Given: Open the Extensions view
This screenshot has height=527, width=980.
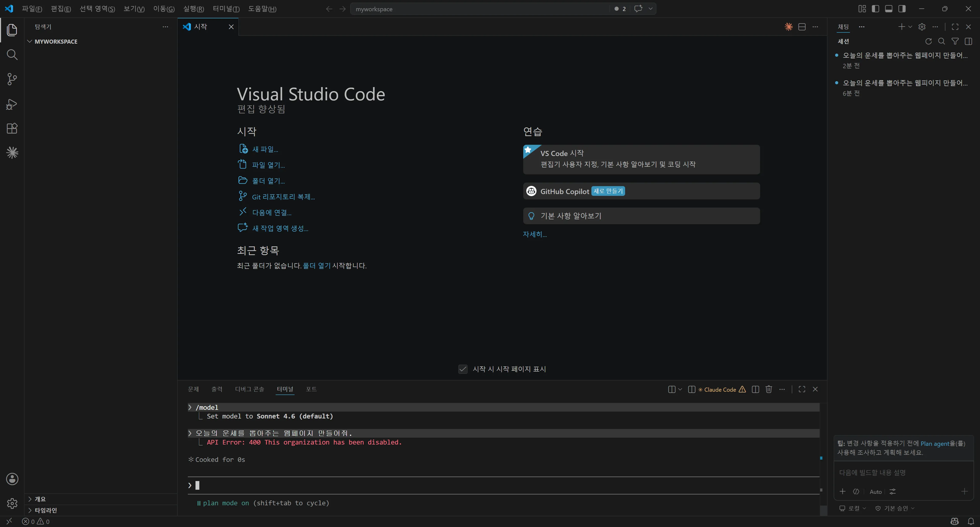Looking at the screenshot, I should tap(12, 128).
